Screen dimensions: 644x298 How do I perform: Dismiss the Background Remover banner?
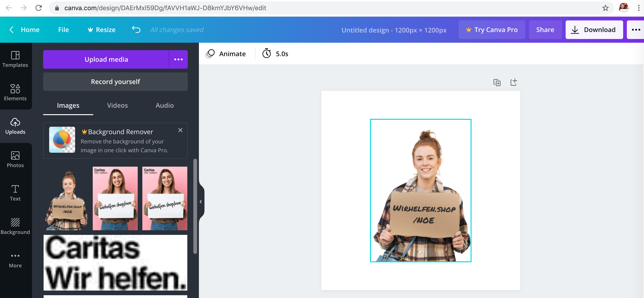point(180,130)
